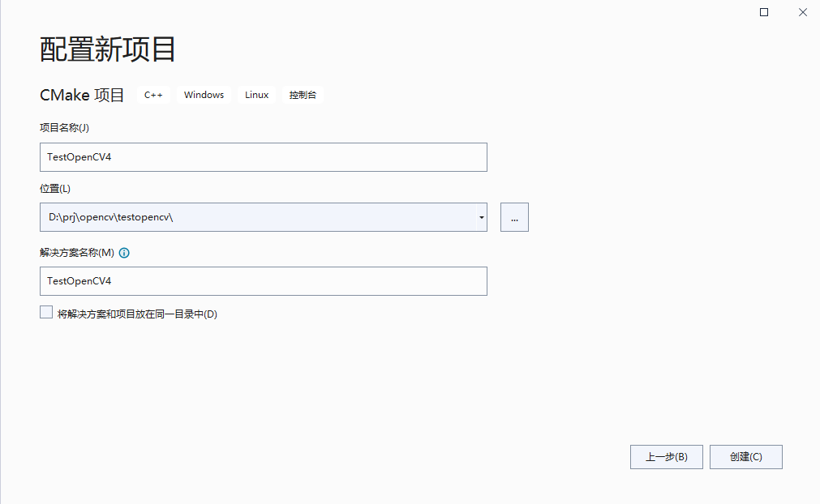Click the 位置(L) label
The width and height of the screenshot is (820, 504).
point(52,187)
